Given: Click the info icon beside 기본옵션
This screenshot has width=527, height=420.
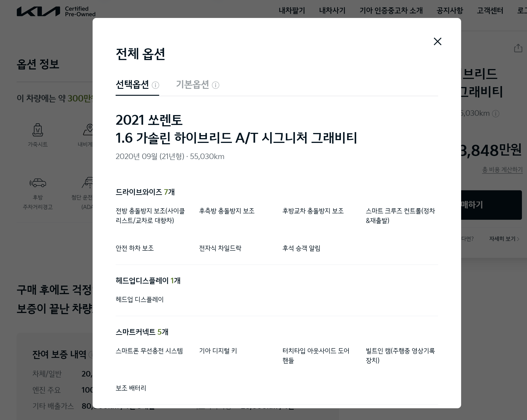Looking at the screenshot, I should click(215, 85).
